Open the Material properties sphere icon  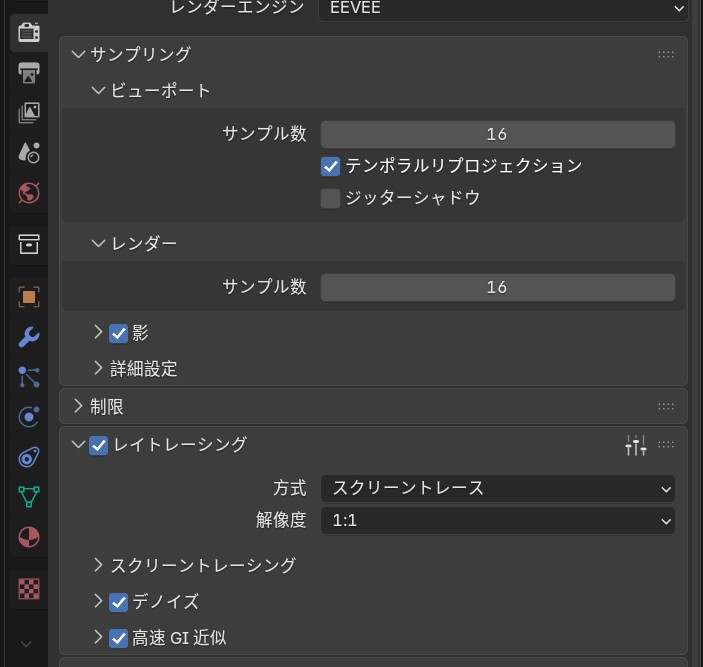tap(29, 537)
